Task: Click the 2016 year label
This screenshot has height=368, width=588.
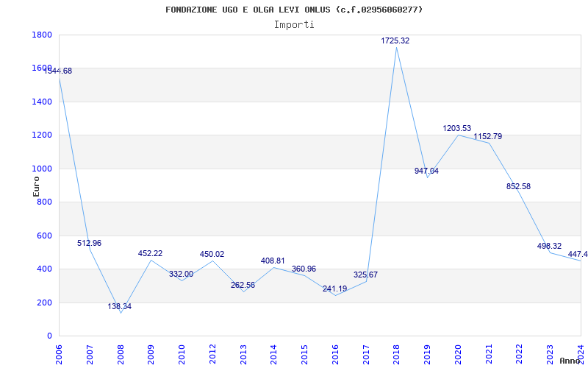Action: coord(335,355)
